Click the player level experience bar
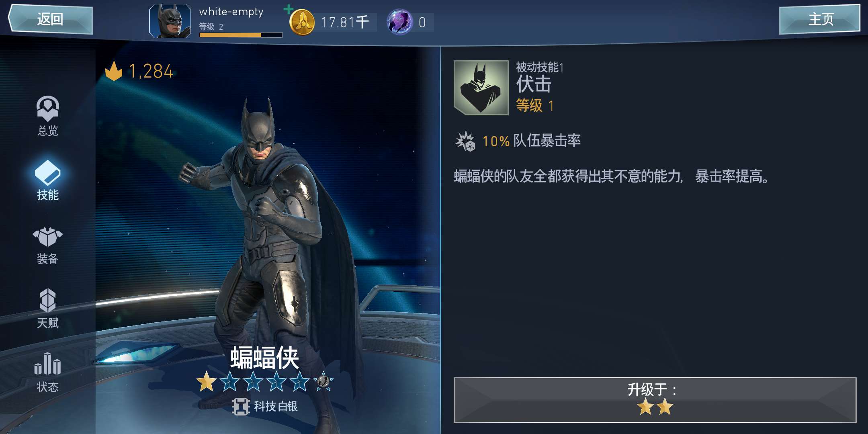This screenshot has width=868, height=434. 241,35
